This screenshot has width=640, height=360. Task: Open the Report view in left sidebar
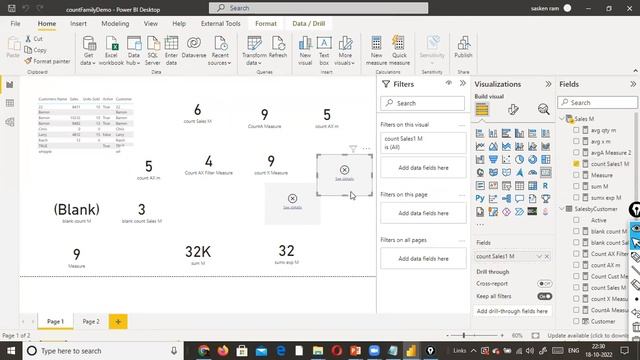pos(10,84)
